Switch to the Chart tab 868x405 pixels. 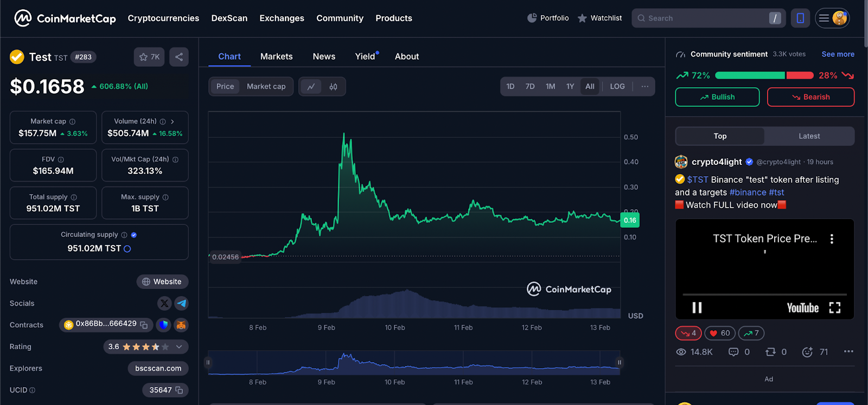point(229,56)
